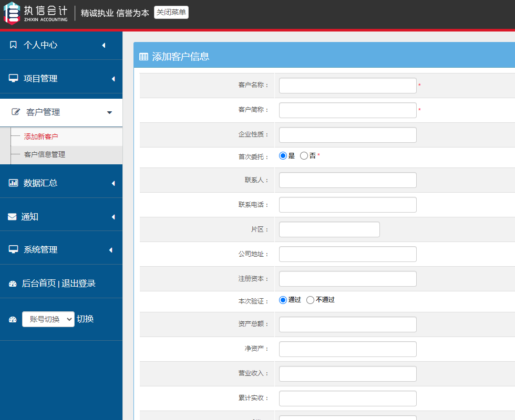Click the bookmark icon beside 个人中心
515x420 pixels.
(13, 45)
